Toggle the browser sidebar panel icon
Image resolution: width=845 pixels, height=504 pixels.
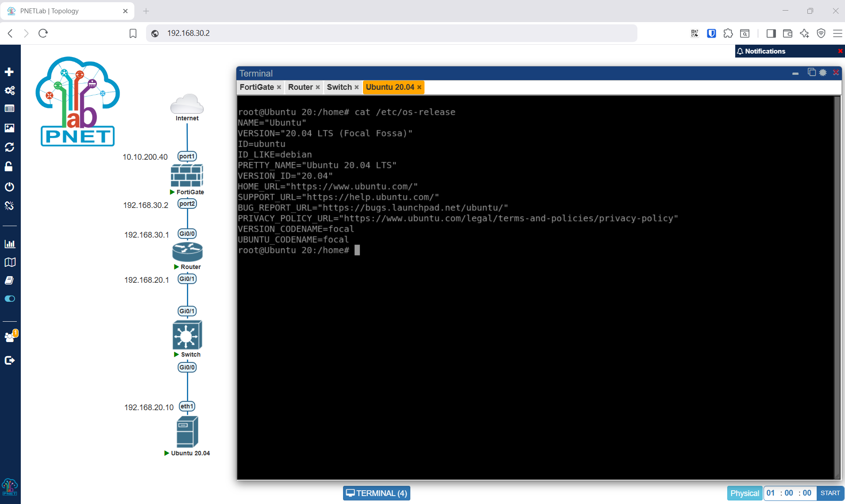click(x=771, y=33)
